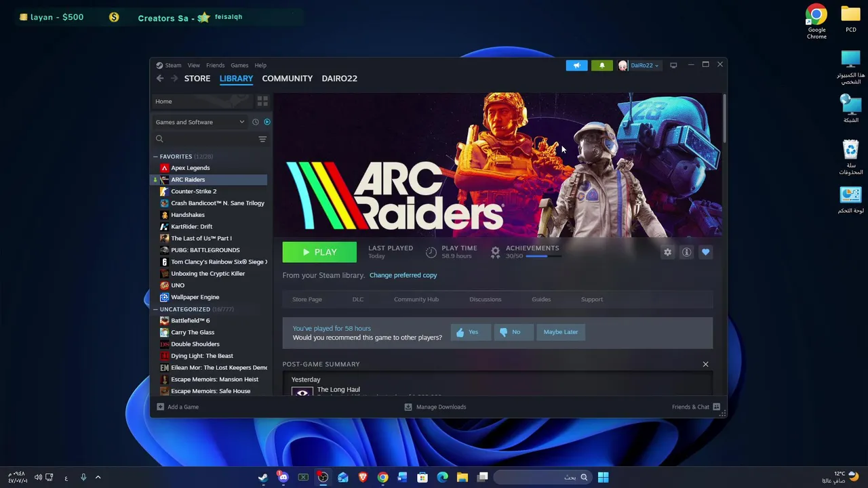Open the DLC link

click(x=358, y=299)
